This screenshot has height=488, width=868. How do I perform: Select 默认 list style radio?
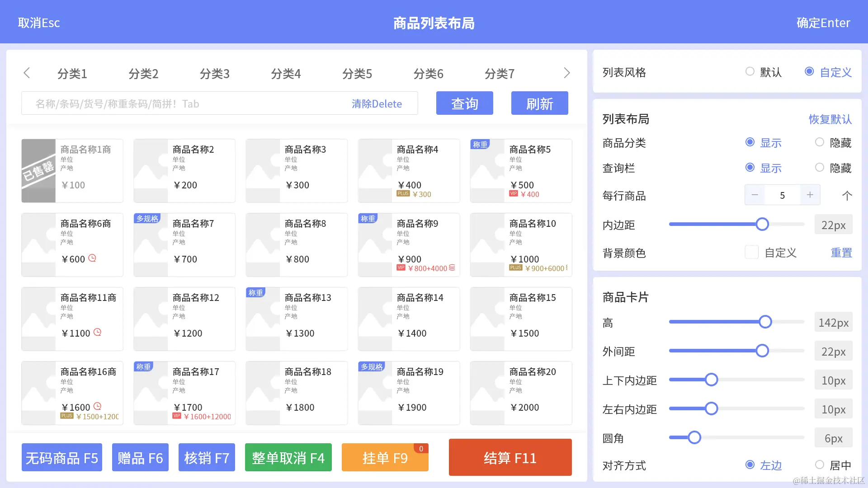[750, 71]
